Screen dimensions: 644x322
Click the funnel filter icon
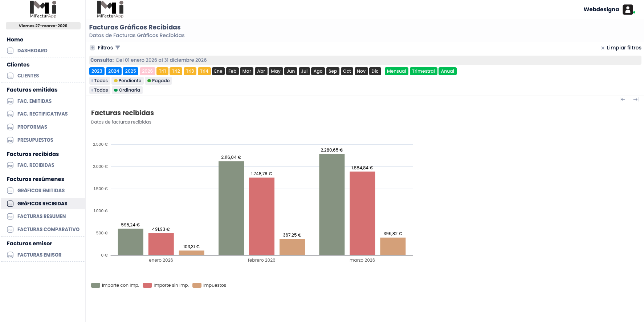118,48
